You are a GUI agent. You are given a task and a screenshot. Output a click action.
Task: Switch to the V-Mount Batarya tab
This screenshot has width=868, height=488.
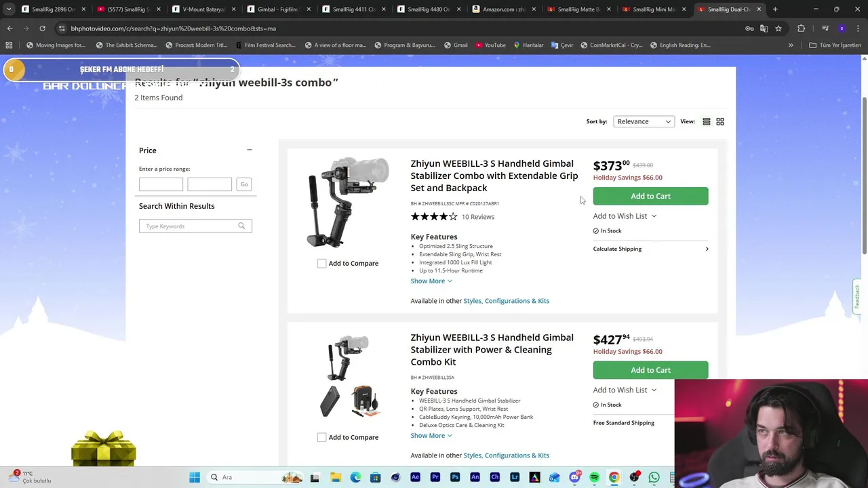coord(203,9)
